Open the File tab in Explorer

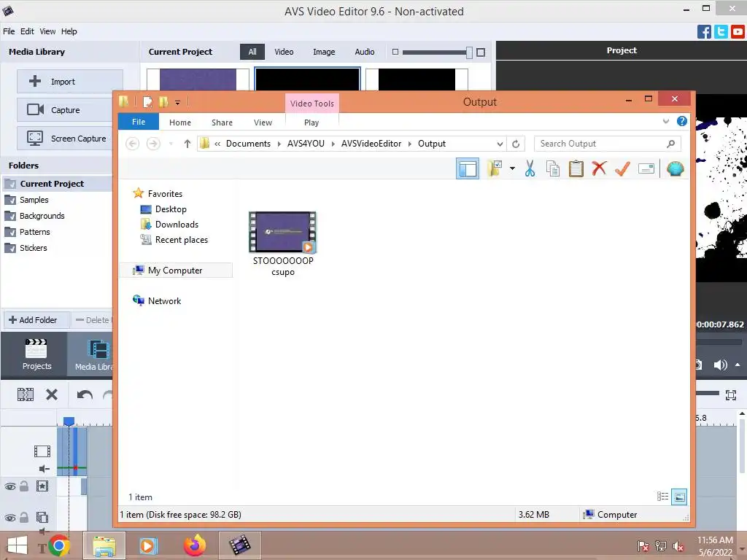tap(138, 122)
